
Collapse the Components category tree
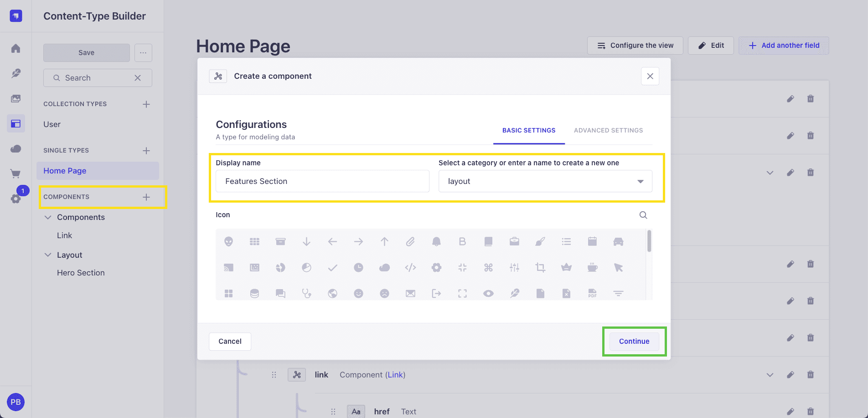click(48, 217)
